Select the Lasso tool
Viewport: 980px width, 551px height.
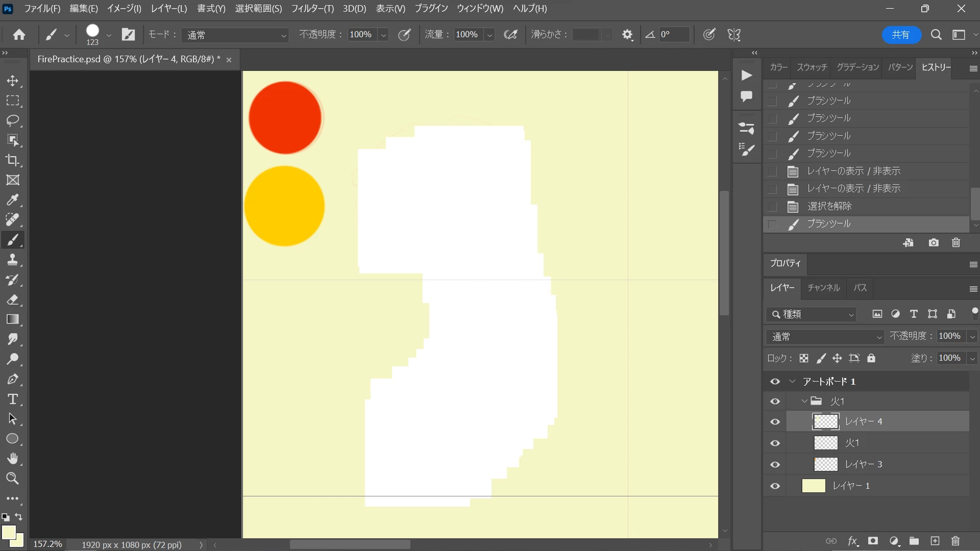point(13,120)
